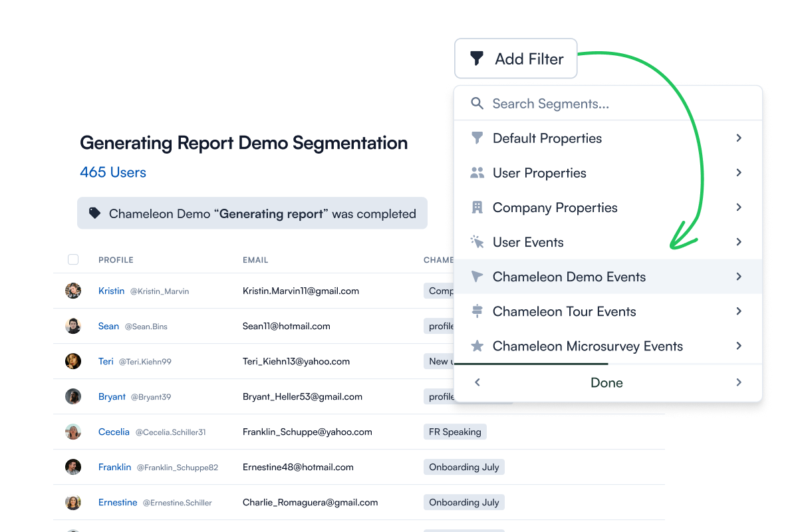Screen dimensions: 798x532
Task: Click Teri's avatar thumbnail
Action: tap(73, 361)
